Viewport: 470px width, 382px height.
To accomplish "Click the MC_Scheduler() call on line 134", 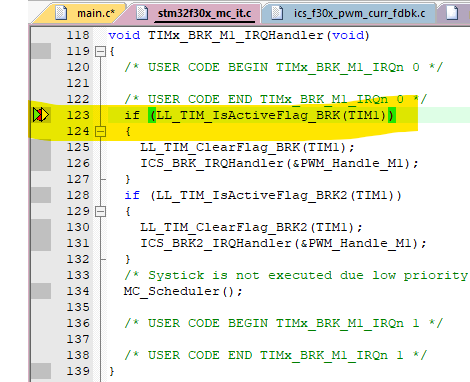I will (x=183, y=291).
